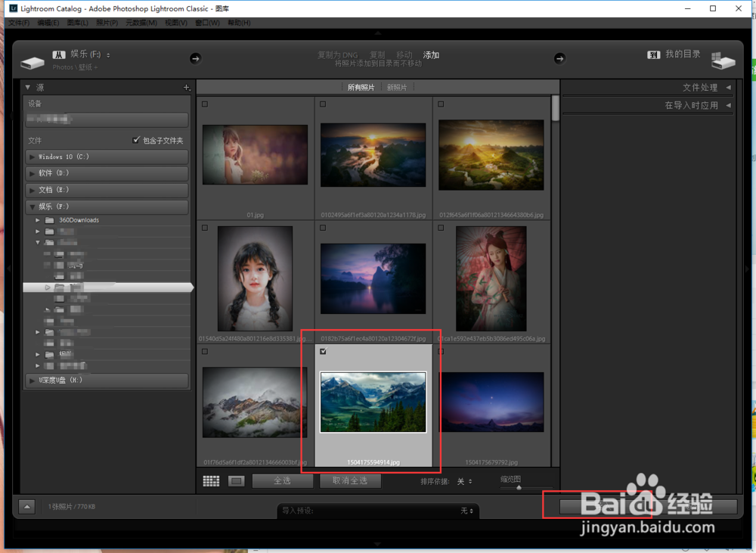Click the 360Downloads folder icon
Viewport: 756px width, 553px height.
(x=49, y=220)
